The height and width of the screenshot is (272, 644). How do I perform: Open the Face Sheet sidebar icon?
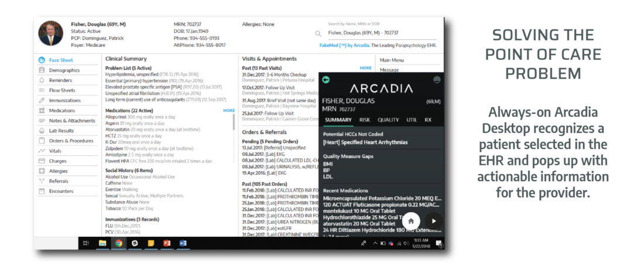coord(41,60)
